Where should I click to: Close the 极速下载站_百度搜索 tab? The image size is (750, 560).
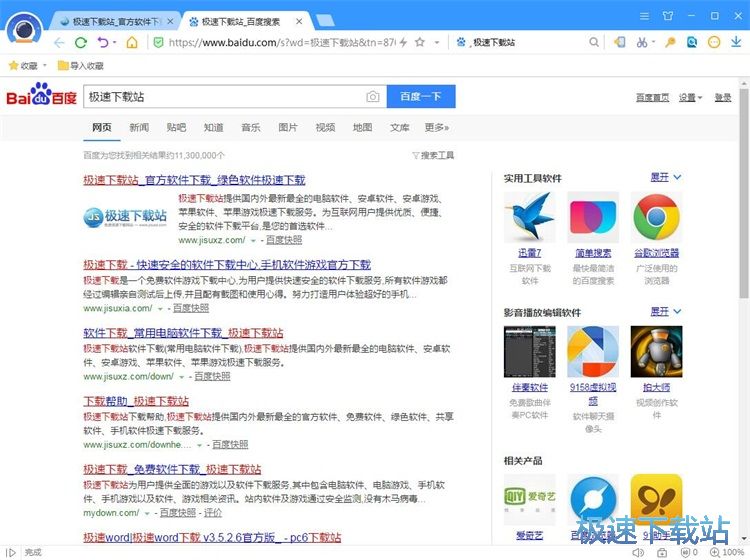[299, 22]
